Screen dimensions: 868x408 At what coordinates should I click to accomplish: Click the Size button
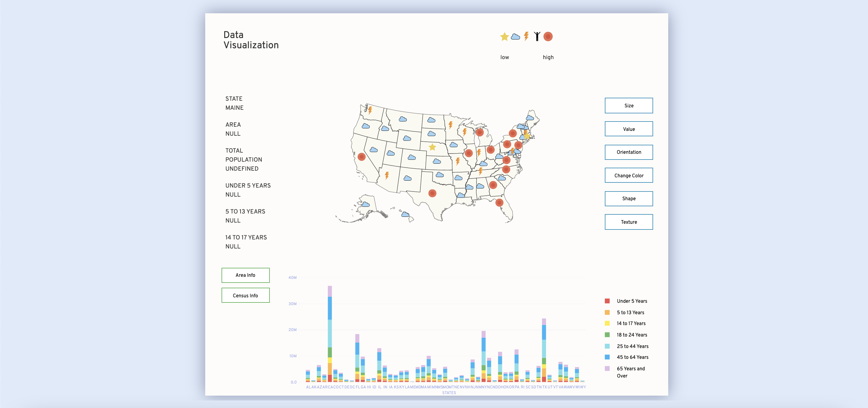pos(629,106)
